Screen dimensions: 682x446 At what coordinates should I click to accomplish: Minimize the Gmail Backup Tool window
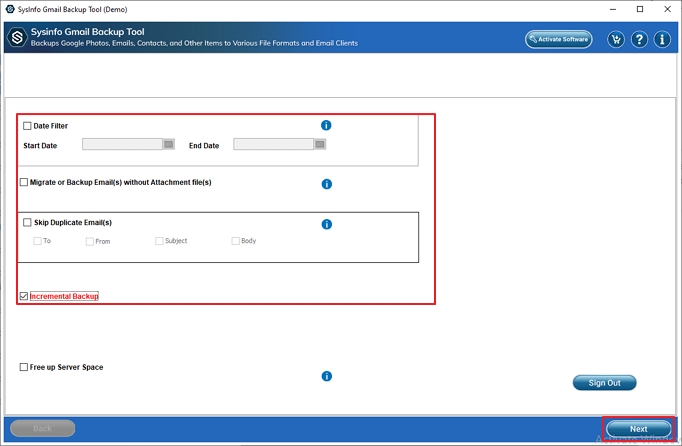click(x=613, y=9)
